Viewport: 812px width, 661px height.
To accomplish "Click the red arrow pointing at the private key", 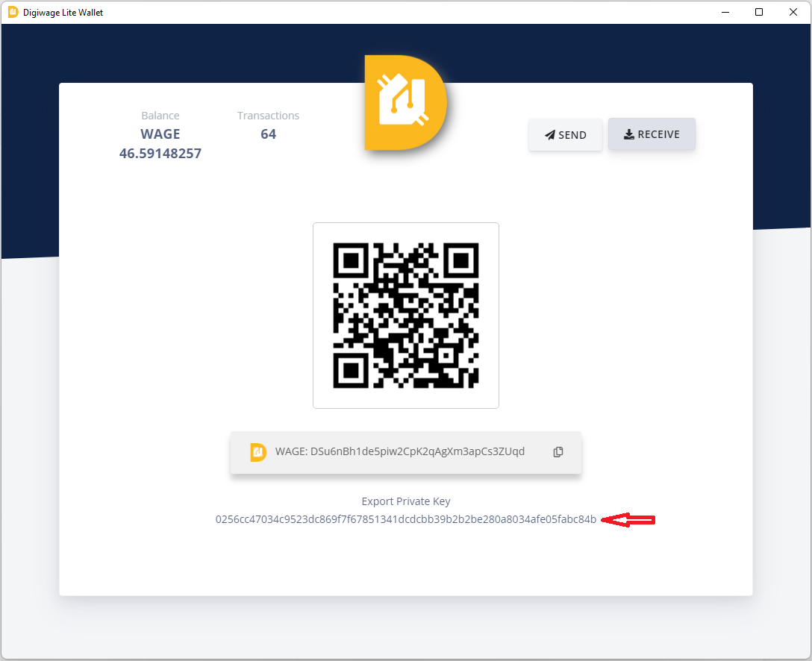I will coord(628,520).
